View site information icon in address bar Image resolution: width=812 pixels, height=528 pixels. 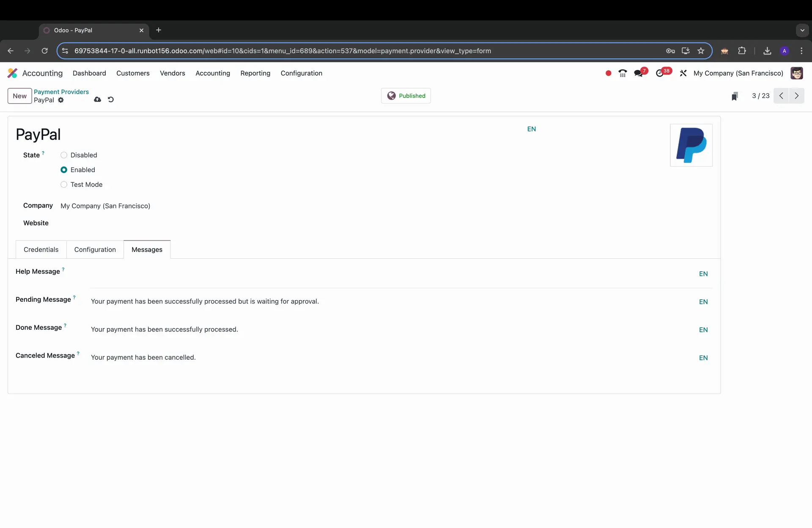(65, 51)
